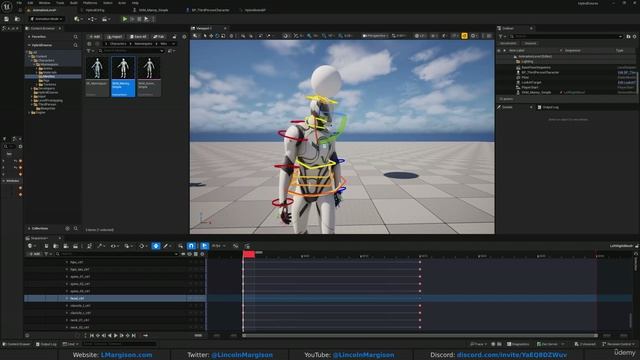Start Play in Editor with green arrow
Viewport: 640px width, 360px height.
(125, 19)
